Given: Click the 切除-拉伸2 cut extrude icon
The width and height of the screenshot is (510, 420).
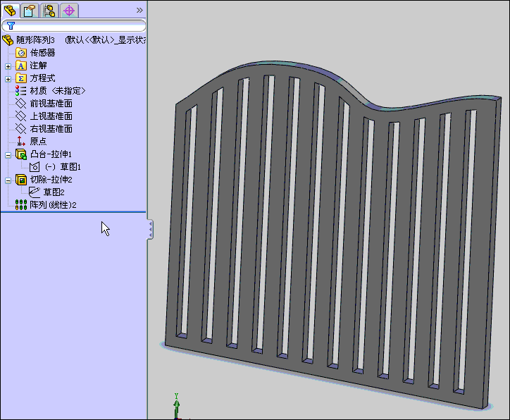Looking at the screenshot, I should tap(21, 180).
